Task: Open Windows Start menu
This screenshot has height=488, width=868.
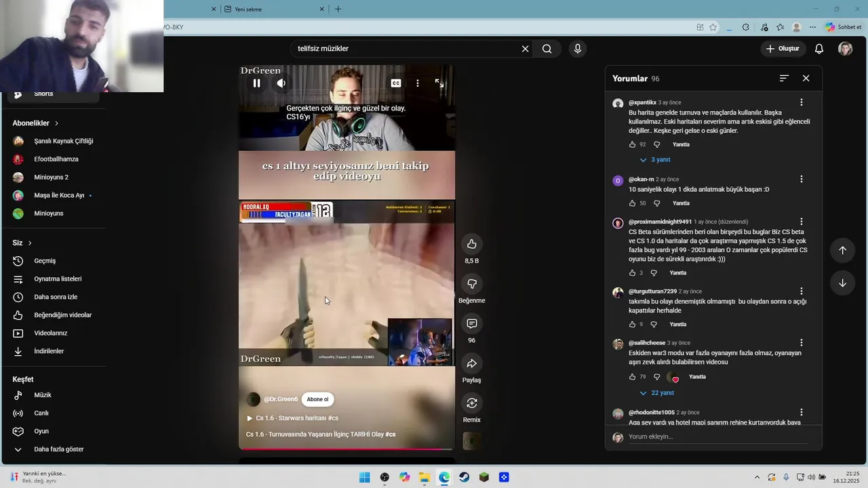Action: pos(365,477)
